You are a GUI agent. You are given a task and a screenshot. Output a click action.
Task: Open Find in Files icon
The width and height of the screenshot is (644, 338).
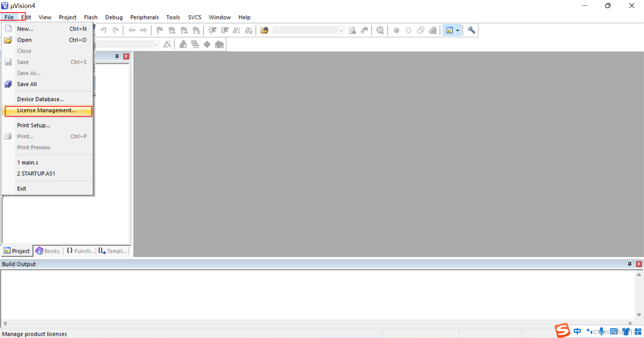click(x=265, y=30)
